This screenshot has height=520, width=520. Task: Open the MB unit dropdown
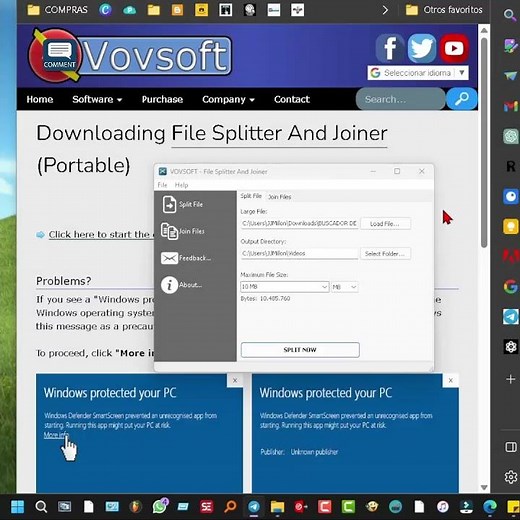tap(345, 287)
